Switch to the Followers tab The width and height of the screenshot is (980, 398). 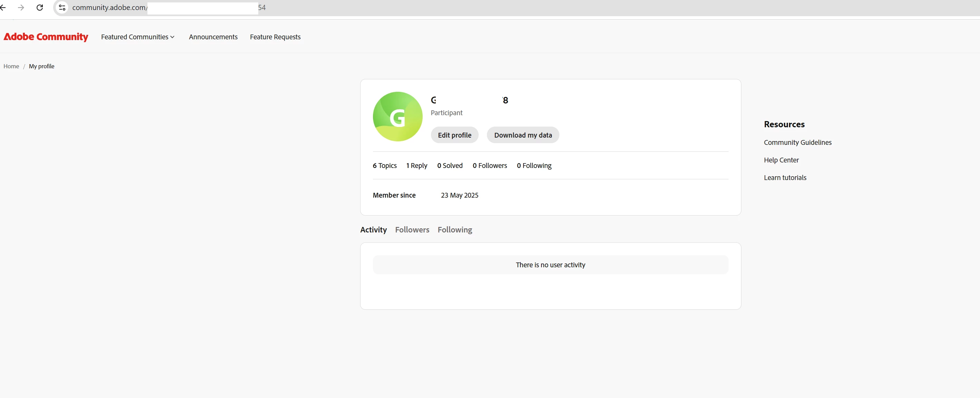pyautogui.click(x=412, y=230)
